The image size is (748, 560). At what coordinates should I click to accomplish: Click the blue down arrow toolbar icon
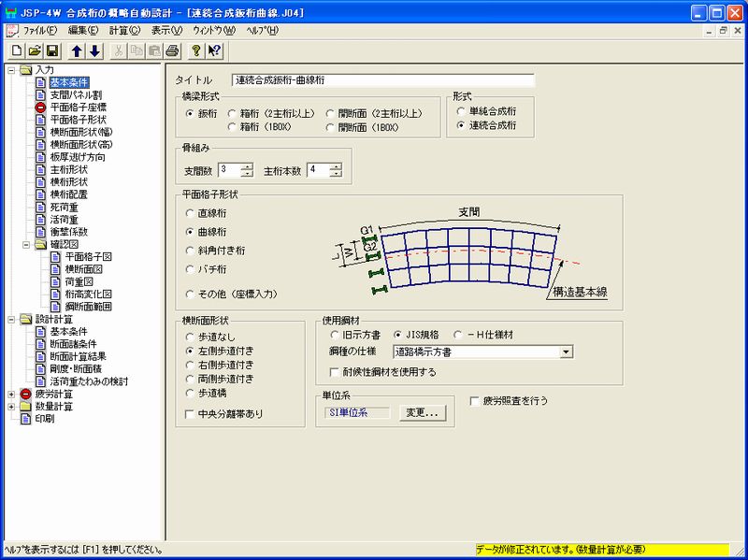pos(94,50)
